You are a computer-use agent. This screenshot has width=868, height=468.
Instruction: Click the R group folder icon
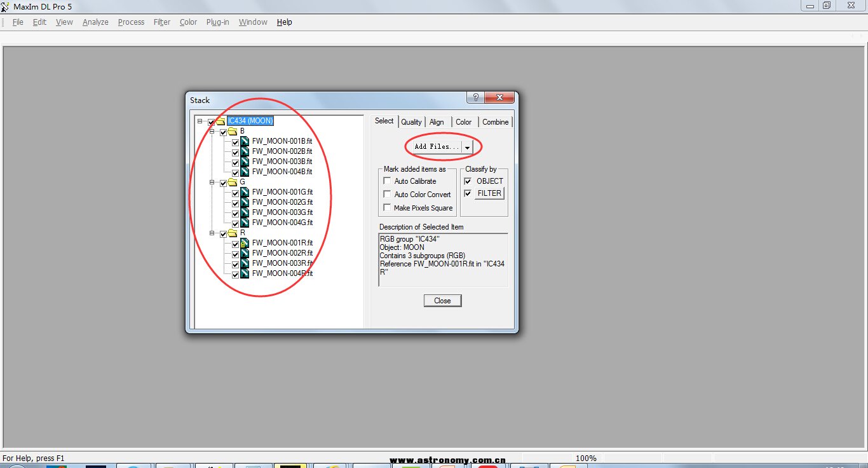click(233, 233)
